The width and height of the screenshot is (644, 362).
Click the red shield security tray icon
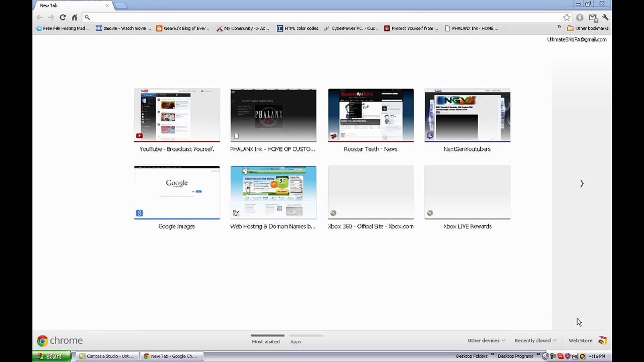pyautogui.click(x=568, y=356)
